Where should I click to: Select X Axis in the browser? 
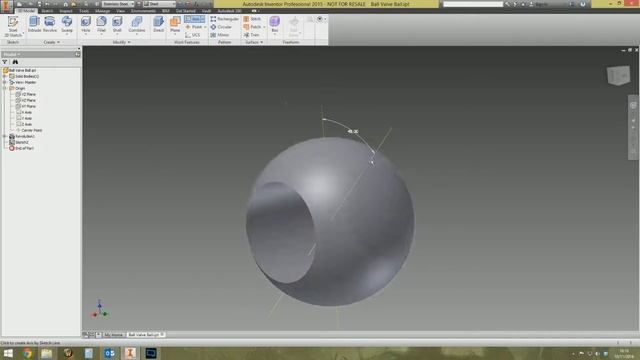(24, 112)
